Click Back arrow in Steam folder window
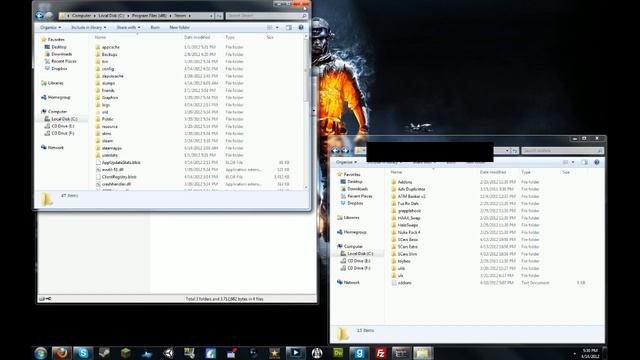 [x=40, y=16]
